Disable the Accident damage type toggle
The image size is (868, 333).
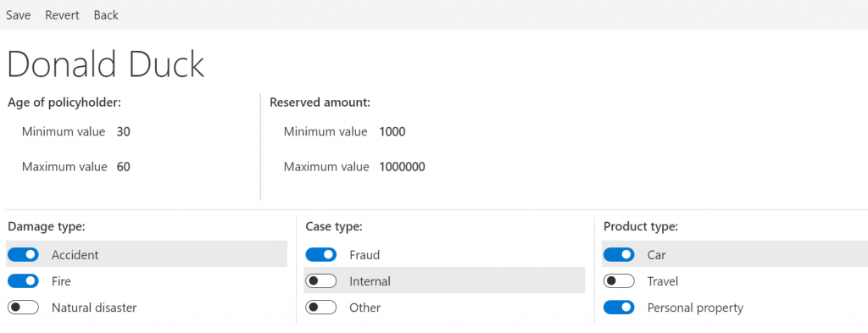click(x=23, y=254)
